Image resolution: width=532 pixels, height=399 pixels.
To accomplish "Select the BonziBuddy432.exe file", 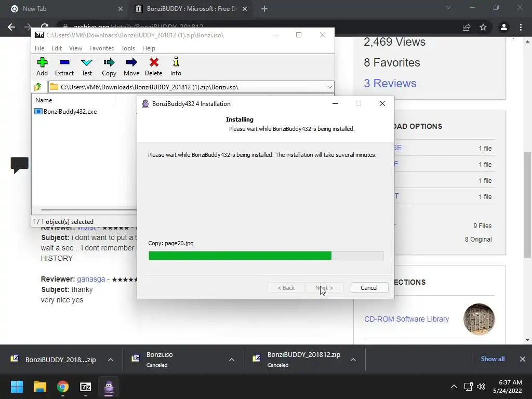I will coord(66,112).
